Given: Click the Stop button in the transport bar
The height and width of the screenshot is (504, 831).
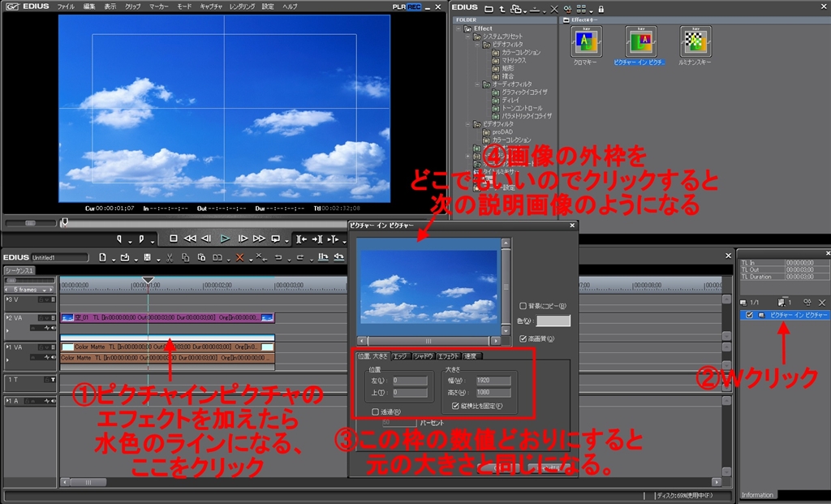Looking at the screenshot, I should (x=173, y=239).
